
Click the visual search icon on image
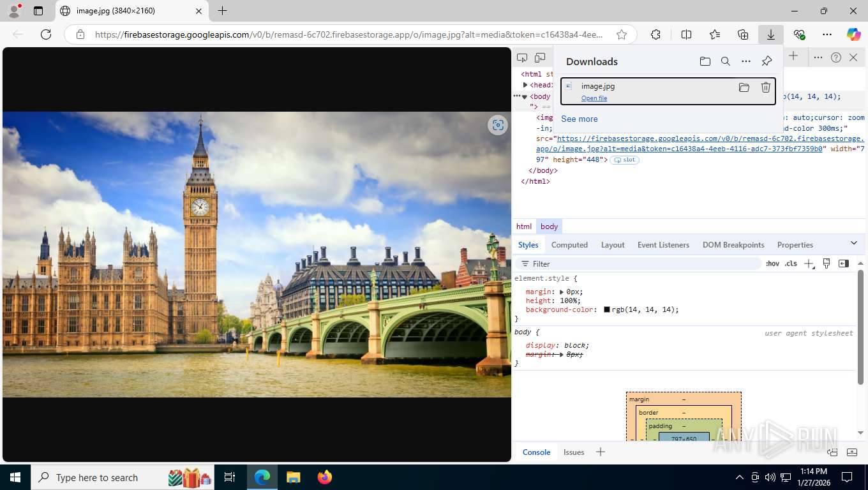498,125
